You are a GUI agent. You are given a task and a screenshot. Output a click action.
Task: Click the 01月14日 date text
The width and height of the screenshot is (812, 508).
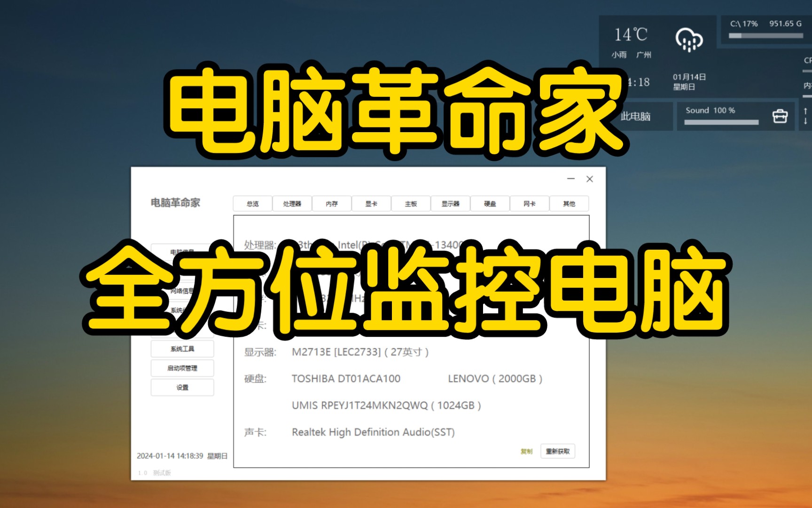pyautogui.click(x=689, y=77)
